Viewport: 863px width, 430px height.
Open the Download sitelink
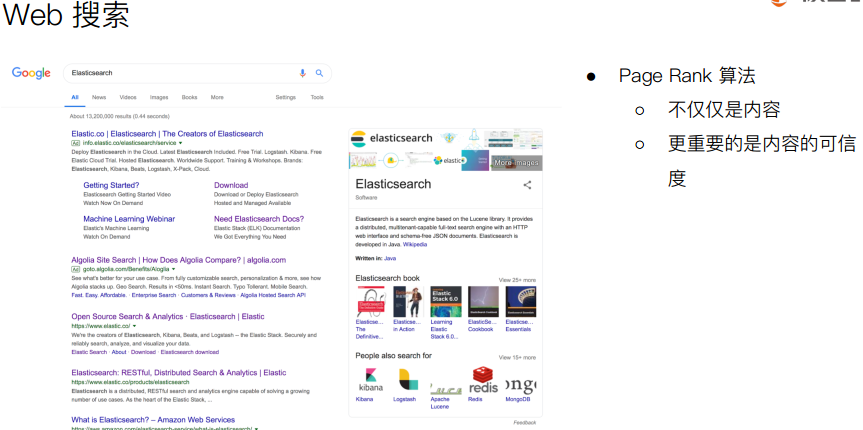[x=231, y=186]
